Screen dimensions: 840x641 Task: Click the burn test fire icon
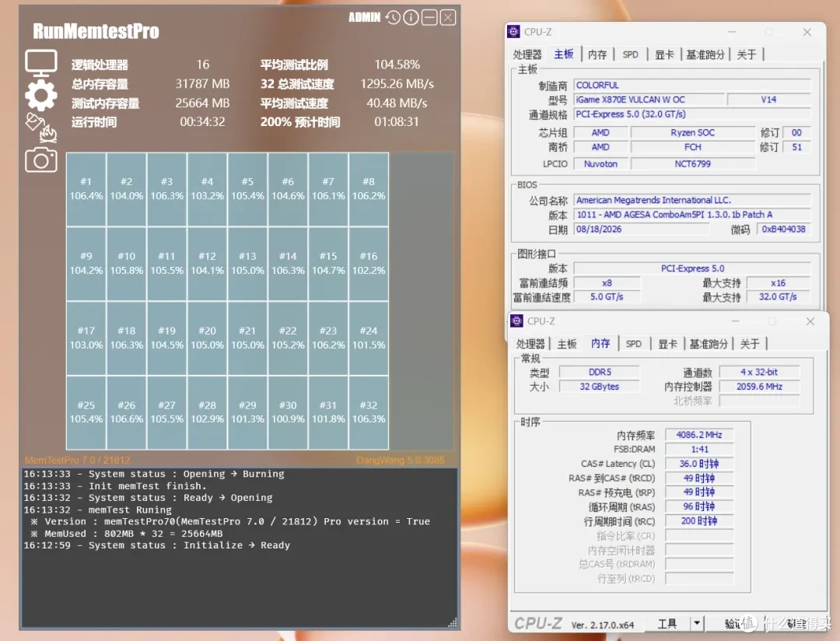(40, 128)
